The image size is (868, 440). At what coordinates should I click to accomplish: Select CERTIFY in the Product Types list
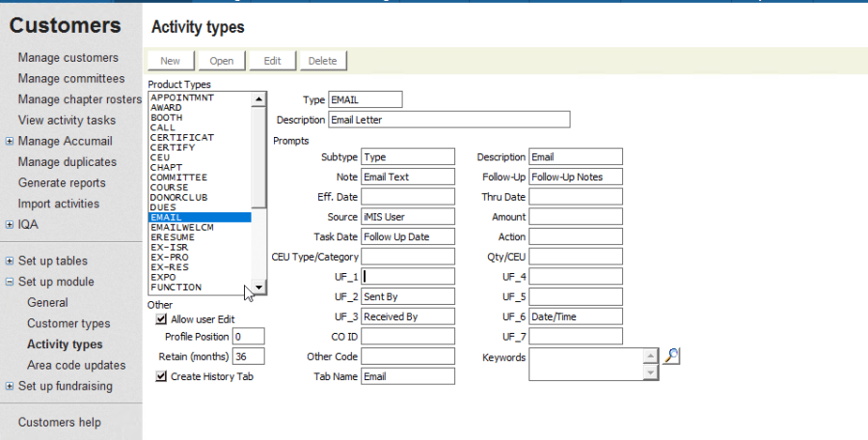pos(175,148)
